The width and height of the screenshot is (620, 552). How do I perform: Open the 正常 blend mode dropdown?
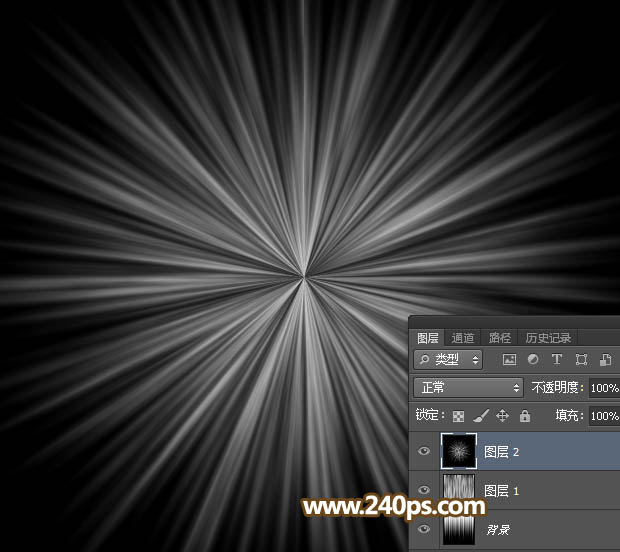click(x=469, y=388)
